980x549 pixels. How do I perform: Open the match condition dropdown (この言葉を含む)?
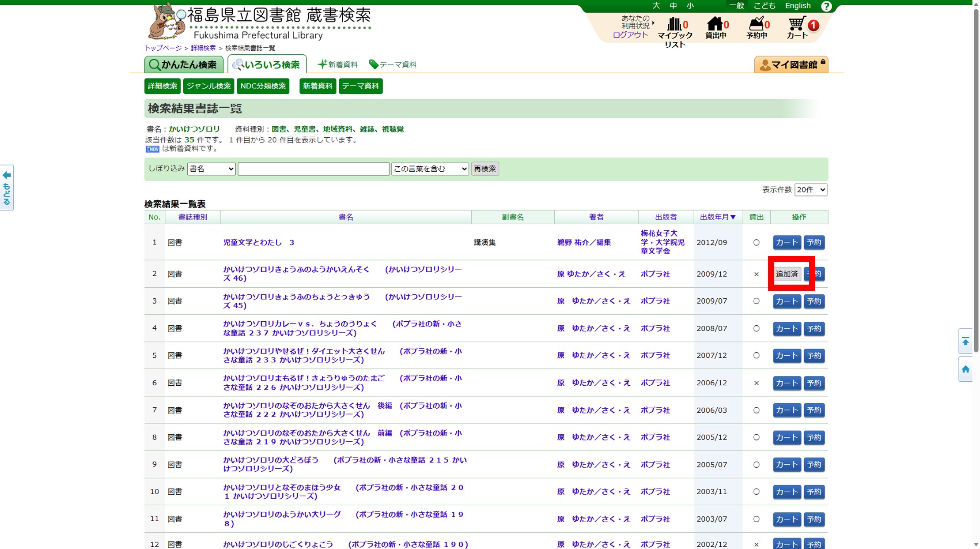coord(429,169)
